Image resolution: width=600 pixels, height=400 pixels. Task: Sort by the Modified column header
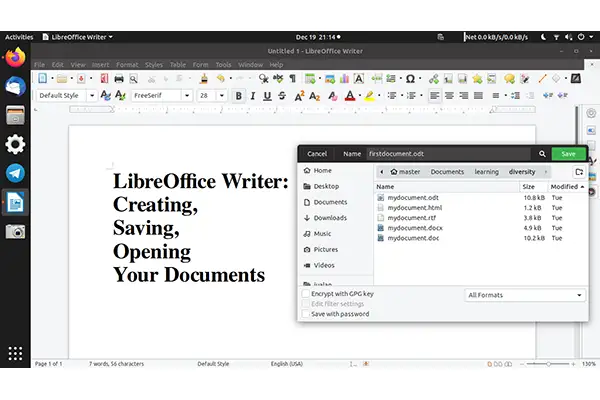567,187
